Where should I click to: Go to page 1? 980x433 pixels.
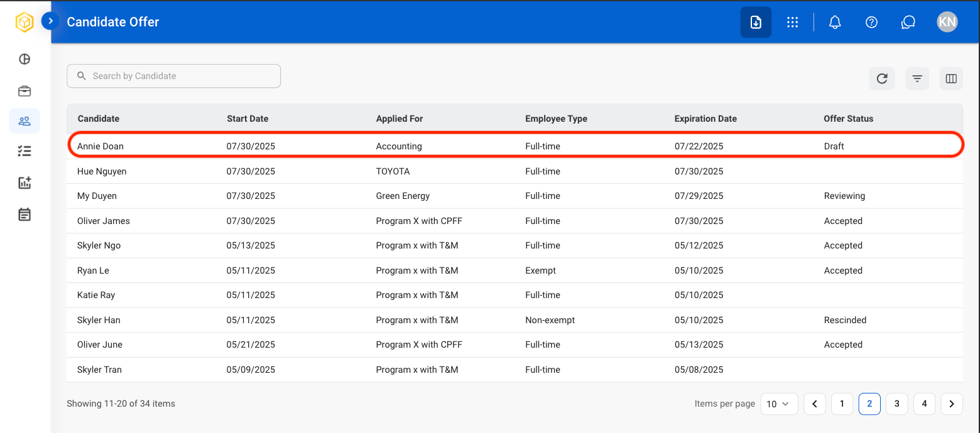[x=842, y=404]
